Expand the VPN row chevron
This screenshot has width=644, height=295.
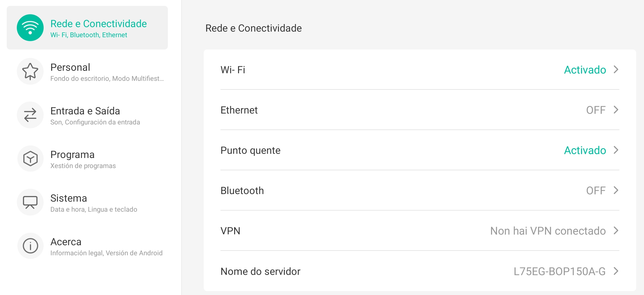pyautogui.click(x=616, y=231)
